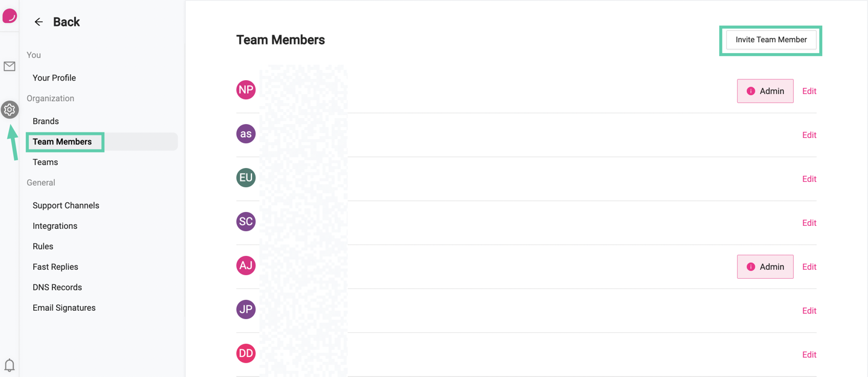Go to Brands settings page

pos(46,121)
